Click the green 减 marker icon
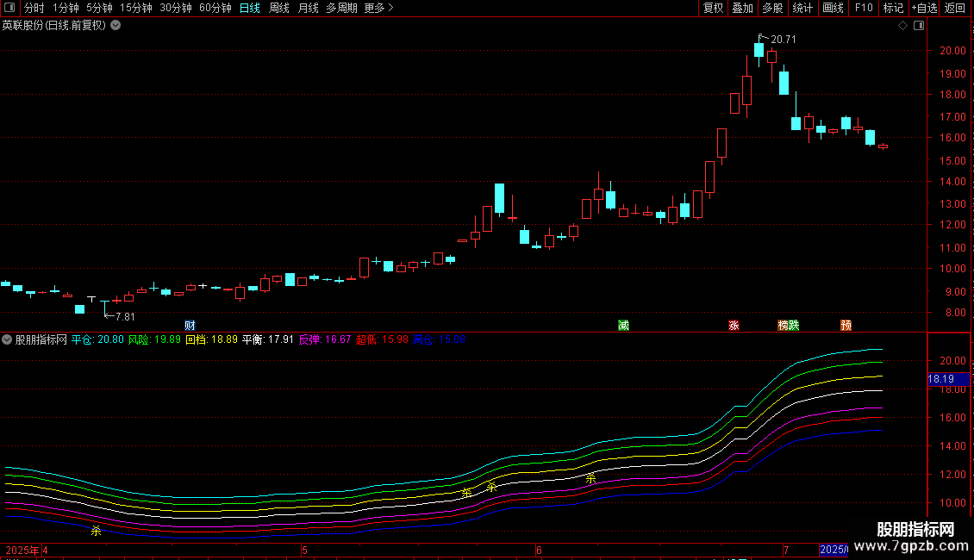 pyautogui.click(x=624, y=326)
